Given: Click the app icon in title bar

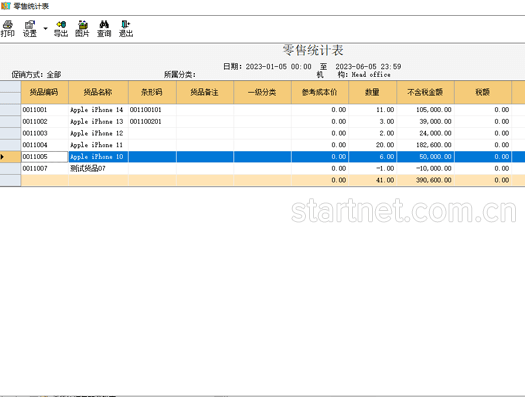Looking at the screenshot, I should pyautogui.click(x=6, y=6).
